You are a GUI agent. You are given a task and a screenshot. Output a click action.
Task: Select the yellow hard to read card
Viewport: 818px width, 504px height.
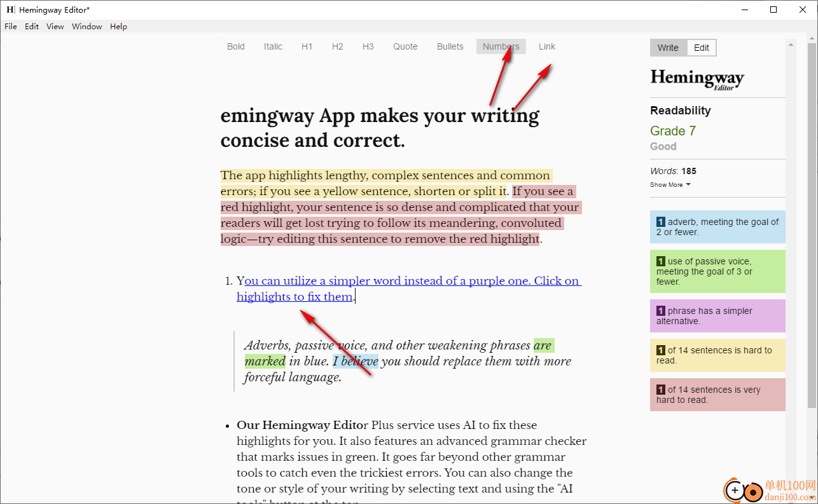tap(717, 355)
